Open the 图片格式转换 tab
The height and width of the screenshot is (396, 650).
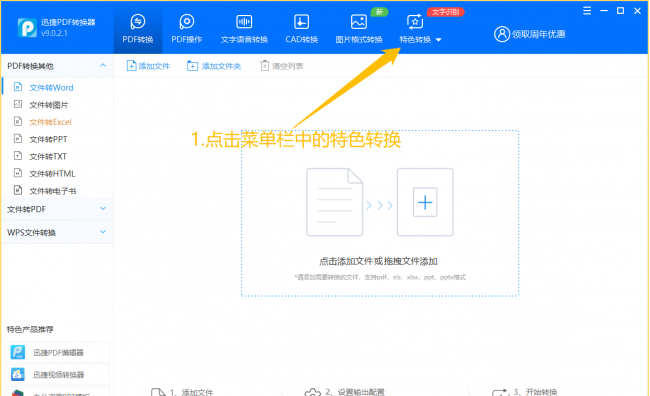click(359, 28)
